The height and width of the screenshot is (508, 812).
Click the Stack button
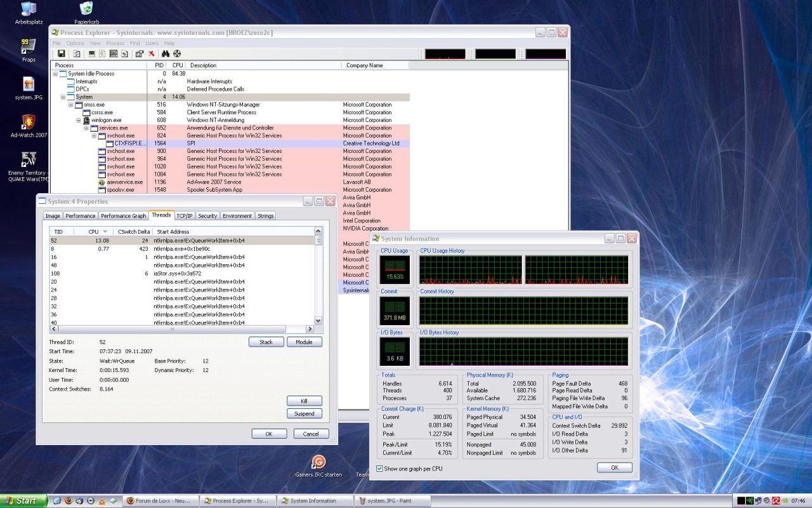[266, 342]
